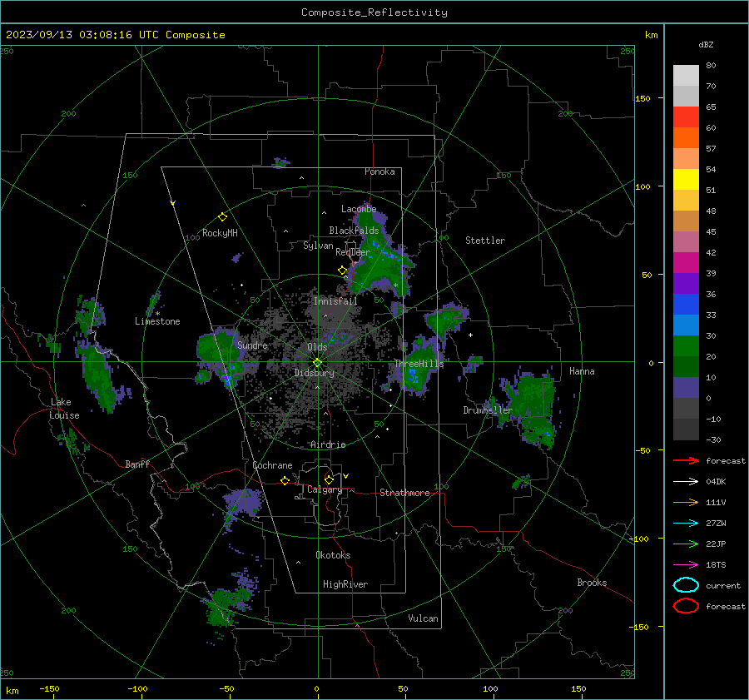
Task: Click the yellow diamond marker near RedDeer
Action: point(342,271)
